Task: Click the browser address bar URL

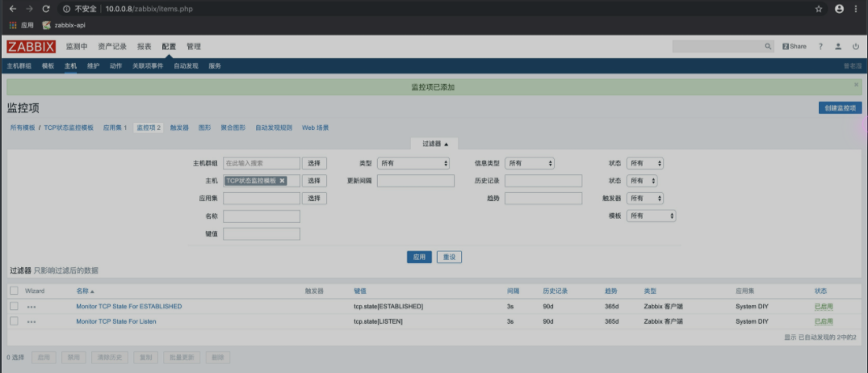Action: tap(149, 9)
